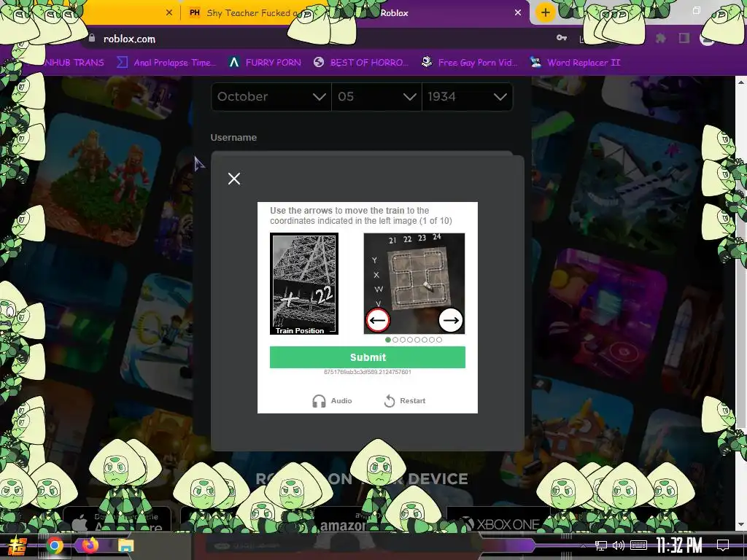Click the volume speaker tray icon
The height and width of the screenshot is (560, 747).
[x=619, y=545]
